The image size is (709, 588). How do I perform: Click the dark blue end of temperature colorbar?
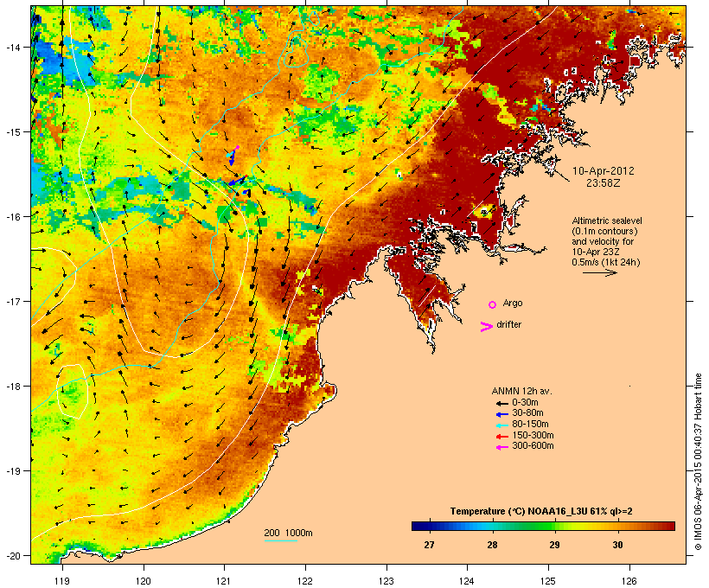[418, 526]
